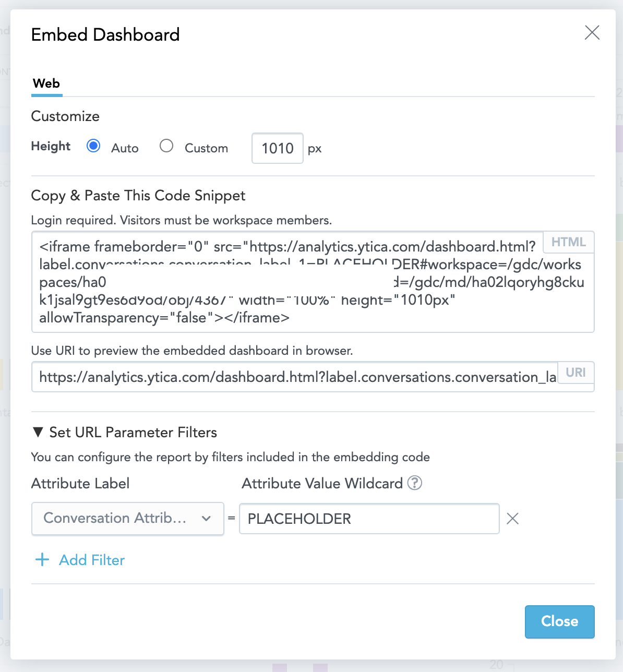The width and height of the screenshot is (623, 672).
Task: Switch to the Web tab
Action: pos(46,83)
